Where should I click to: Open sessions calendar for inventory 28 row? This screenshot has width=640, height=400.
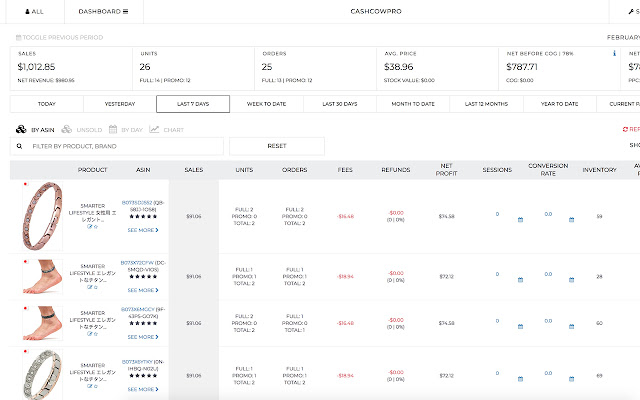click(520, 280)
